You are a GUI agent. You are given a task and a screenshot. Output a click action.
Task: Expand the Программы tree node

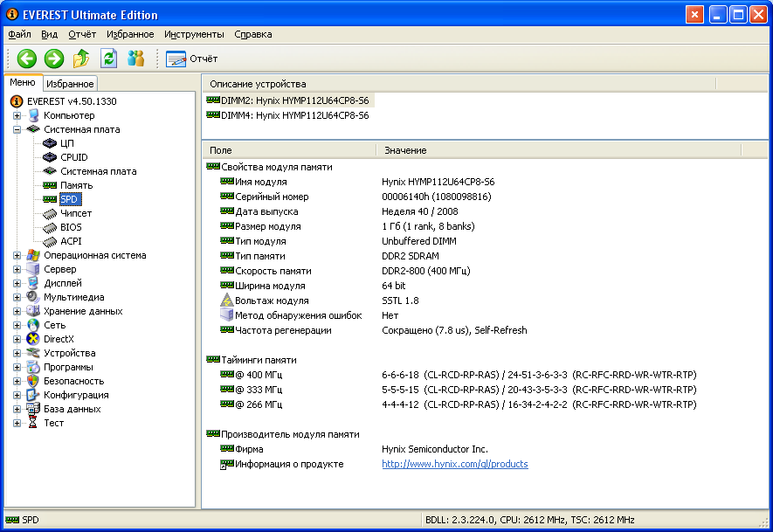coord(17,367)
